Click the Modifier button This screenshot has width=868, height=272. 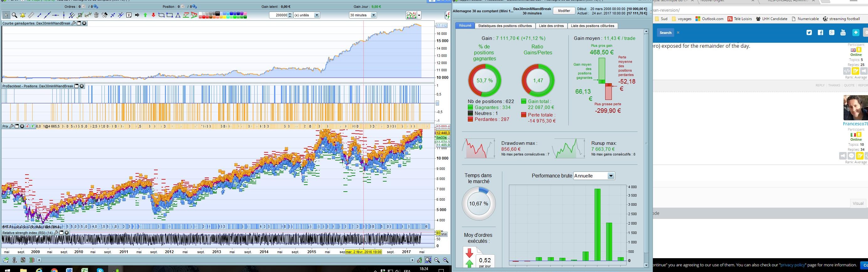tap(564, 11)
